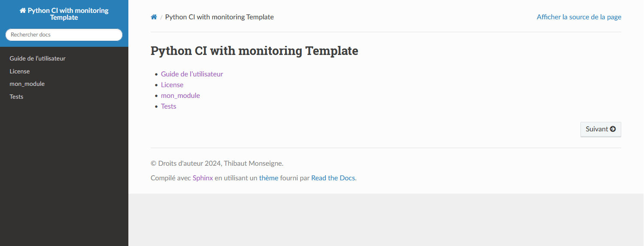Click the "thème" link in the footer
The width and height of the screenshot is (644, 246).
click(269, 178)
